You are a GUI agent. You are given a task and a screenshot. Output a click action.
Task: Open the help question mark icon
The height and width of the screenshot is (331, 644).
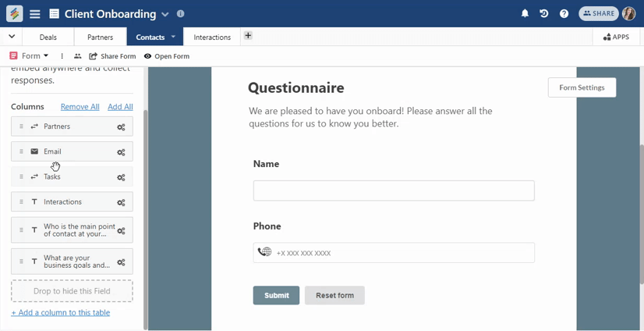pyautogui.click(x=564, y=13)
